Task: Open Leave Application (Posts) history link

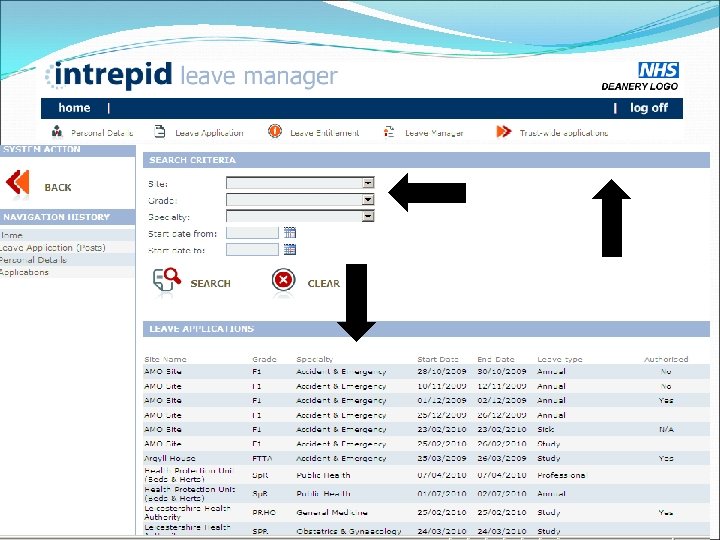Action: [x=52, y=248]
